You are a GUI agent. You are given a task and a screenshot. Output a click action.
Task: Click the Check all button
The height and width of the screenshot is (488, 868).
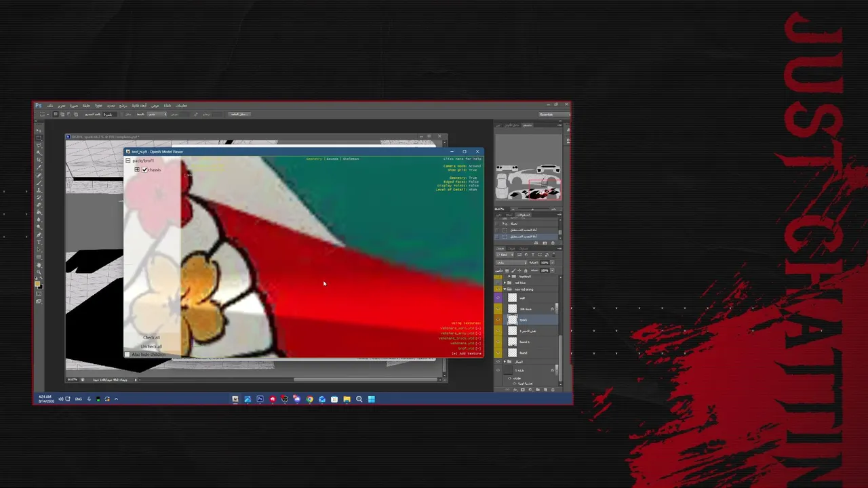(152, 338)
